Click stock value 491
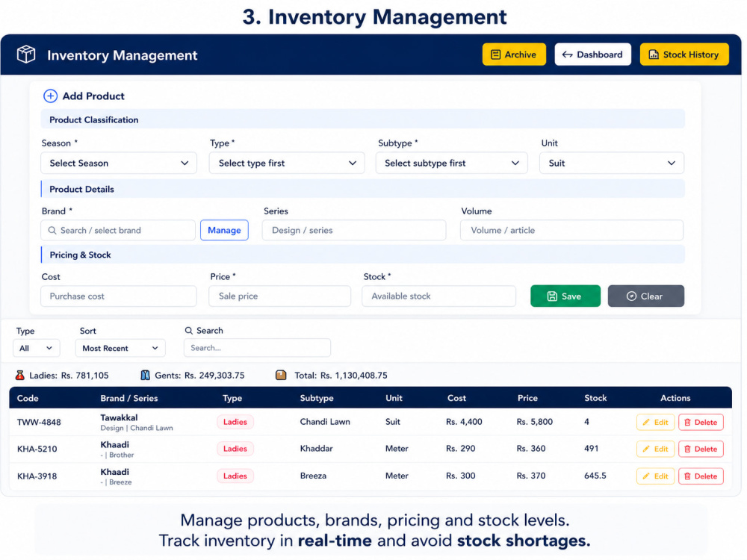Image resolution: width=747 pixels, height=560 pixels. point(591,449)
